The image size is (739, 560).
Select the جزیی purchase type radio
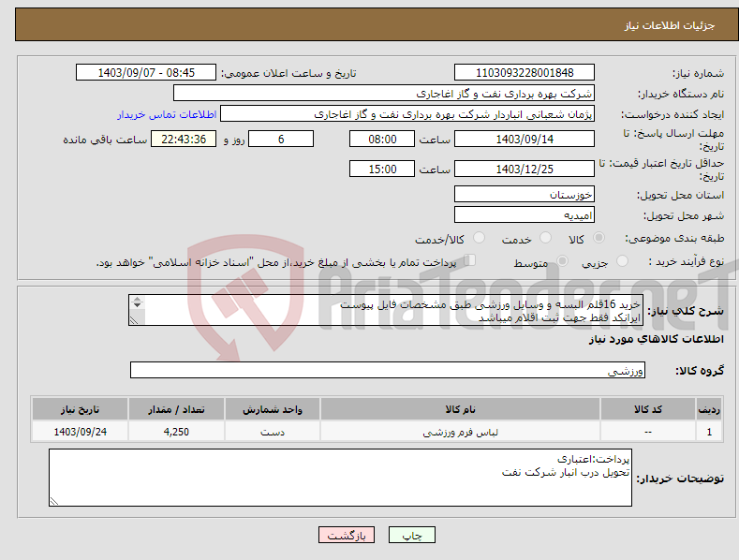(x=622, y=260)
